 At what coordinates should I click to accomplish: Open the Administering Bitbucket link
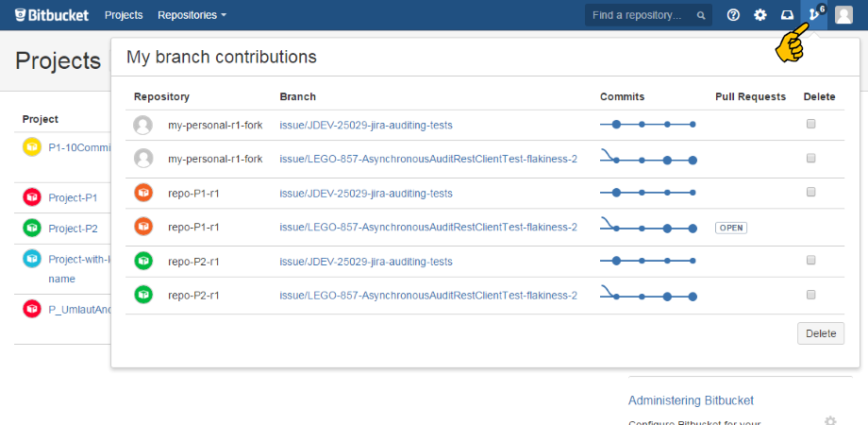tap(691, 400)
